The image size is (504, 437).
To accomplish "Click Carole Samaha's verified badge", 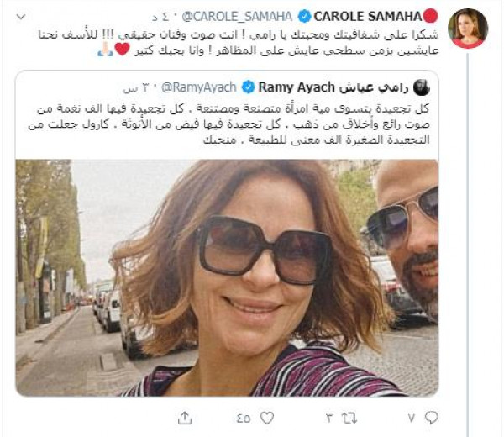I will tap(304, 16).
